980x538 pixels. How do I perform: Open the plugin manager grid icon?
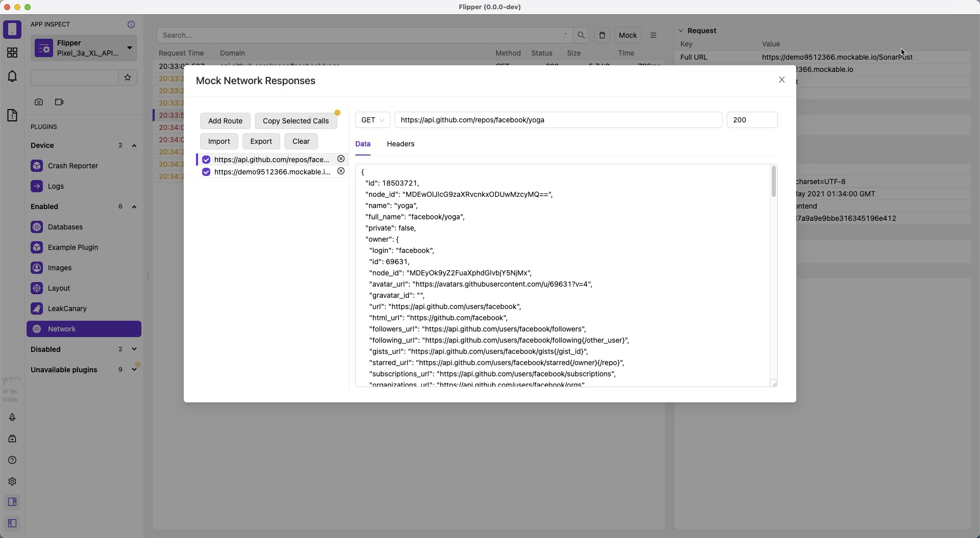12,53
